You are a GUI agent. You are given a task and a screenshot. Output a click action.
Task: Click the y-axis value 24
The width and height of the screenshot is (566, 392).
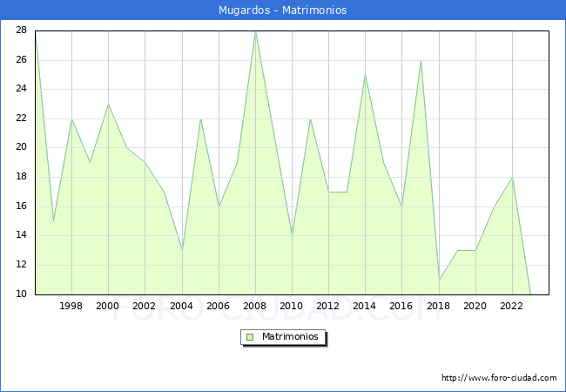click(21, 89)
